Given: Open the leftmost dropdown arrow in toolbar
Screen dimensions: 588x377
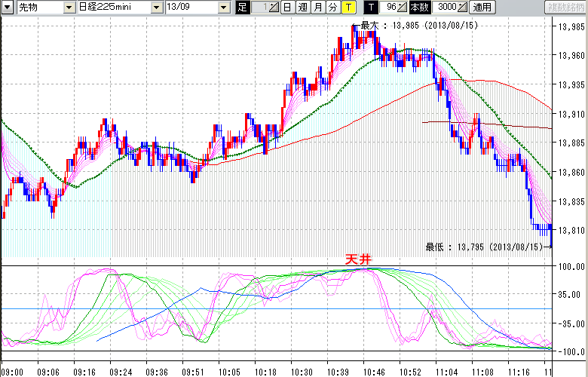Looking at the screenshot, I should (x=7, y=8).
